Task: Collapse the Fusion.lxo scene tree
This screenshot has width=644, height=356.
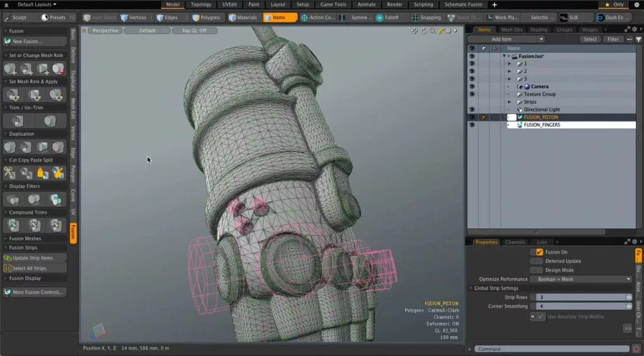Action: pyautogui.click(x=504, y=56)
